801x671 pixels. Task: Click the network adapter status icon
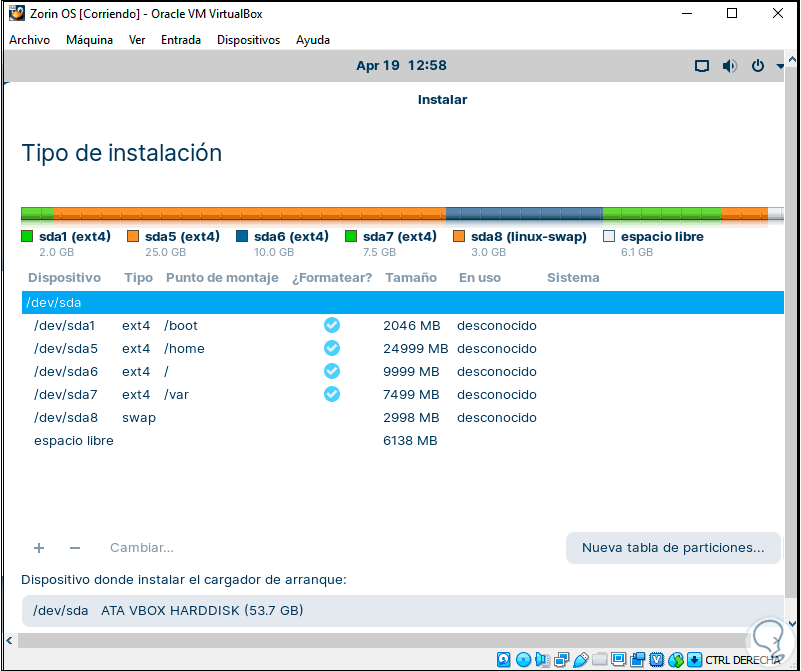[x=561, y=659]
